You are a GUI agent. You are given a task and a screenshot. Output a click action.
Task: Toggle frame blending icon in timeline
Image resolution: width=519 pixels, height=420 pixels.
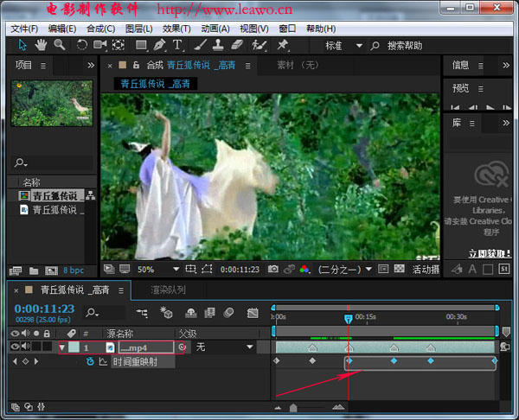point(209,313)
